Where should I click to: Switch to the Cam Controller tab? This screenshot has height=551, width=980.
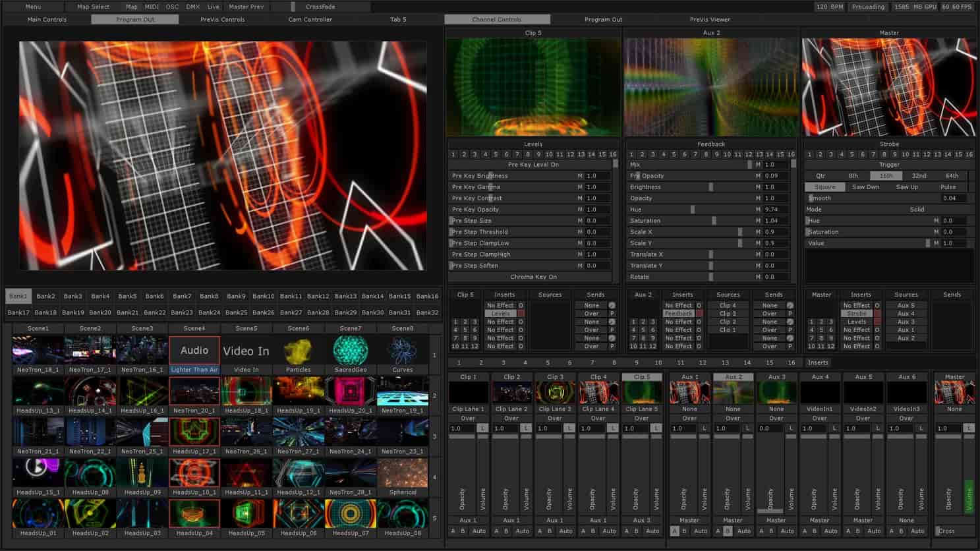[x=310, y=20]
